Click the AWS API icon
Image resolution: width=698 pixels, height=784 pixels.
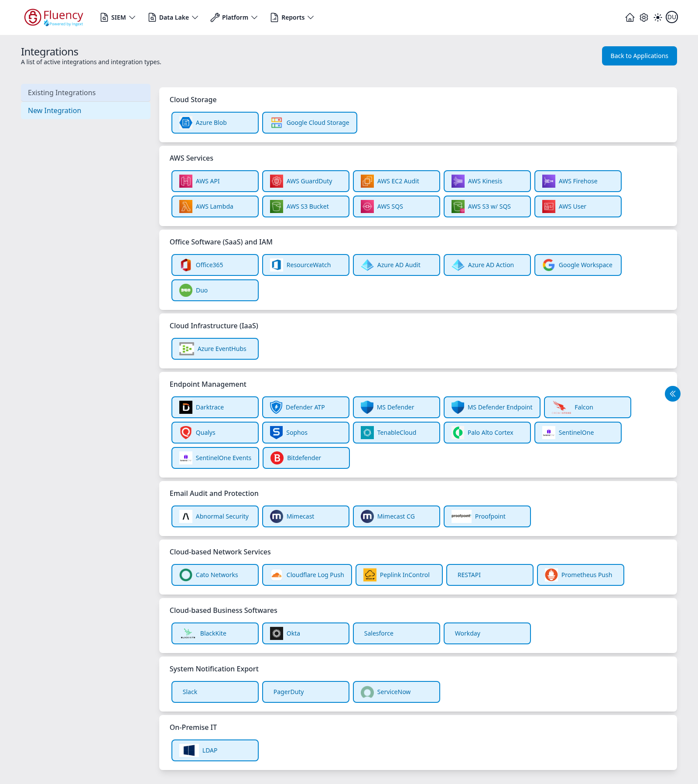click(x=186, y=181)
